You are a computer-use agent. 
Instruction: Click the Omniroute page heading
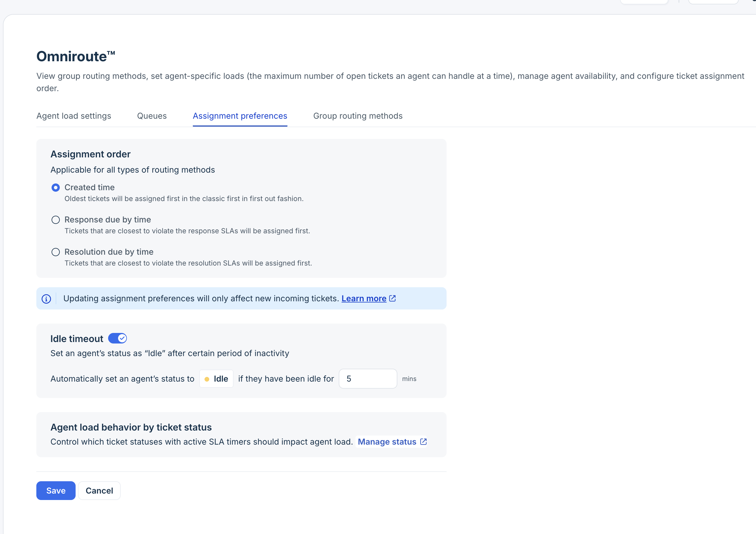point(76,56)
